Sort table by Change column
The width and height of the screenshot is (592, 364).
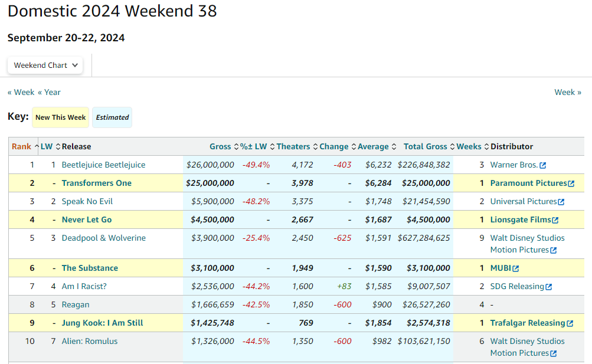click(x=338, y=146)
